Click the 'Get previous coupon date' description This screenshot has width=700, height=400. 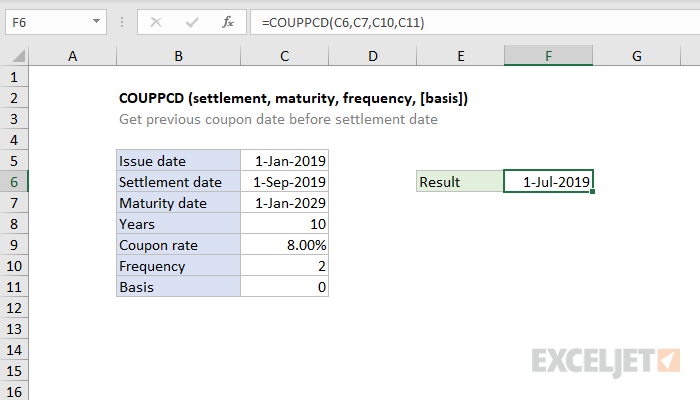[278, 119]
